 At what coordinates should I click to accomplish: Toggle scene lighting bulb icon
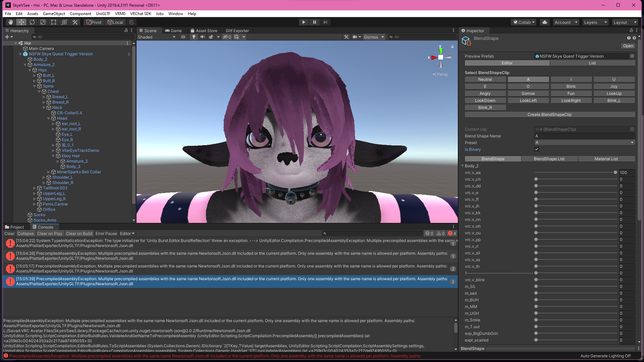tap(194, 37)
